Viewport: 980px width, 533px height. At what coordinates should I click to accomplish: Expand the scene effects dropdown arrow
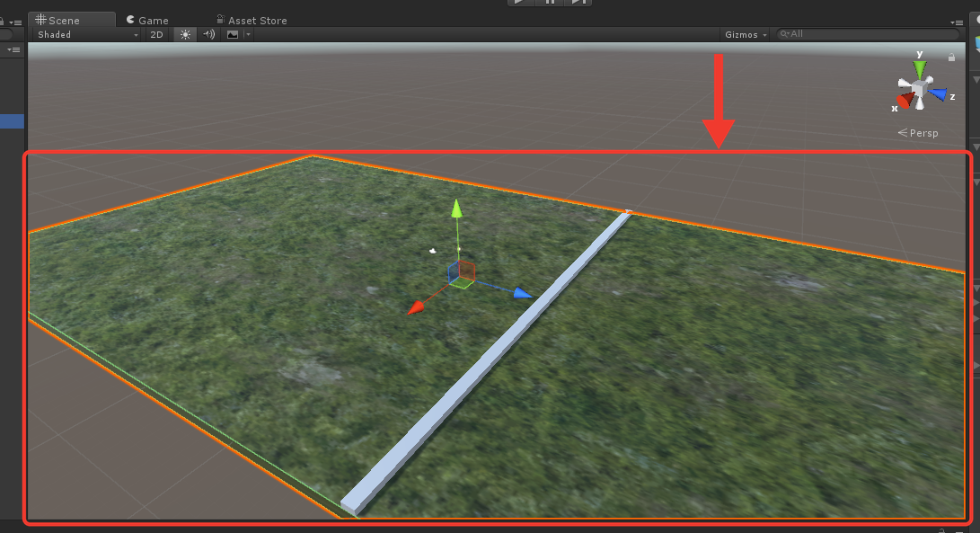pos(248,35)
